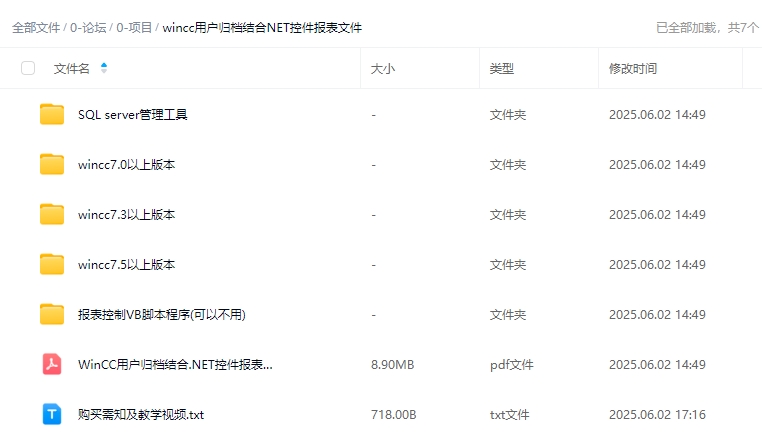Viewport: 762px width, 445px height.
Task: Toggle the select-all checkbox in header
Action: [x=28, y=68]
